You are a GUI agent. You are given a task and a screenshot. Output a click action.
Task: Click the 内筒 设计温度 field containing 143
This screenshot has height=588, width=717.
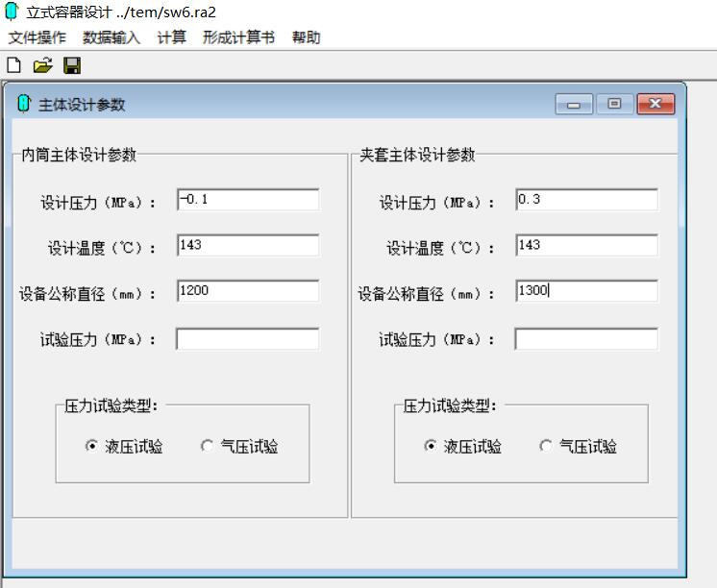[248, 246]
